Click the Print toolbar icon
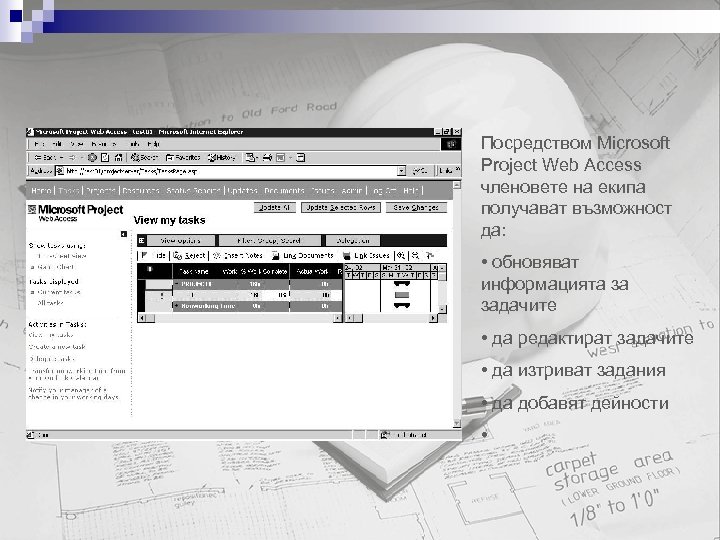 click(x=267, y=158)
